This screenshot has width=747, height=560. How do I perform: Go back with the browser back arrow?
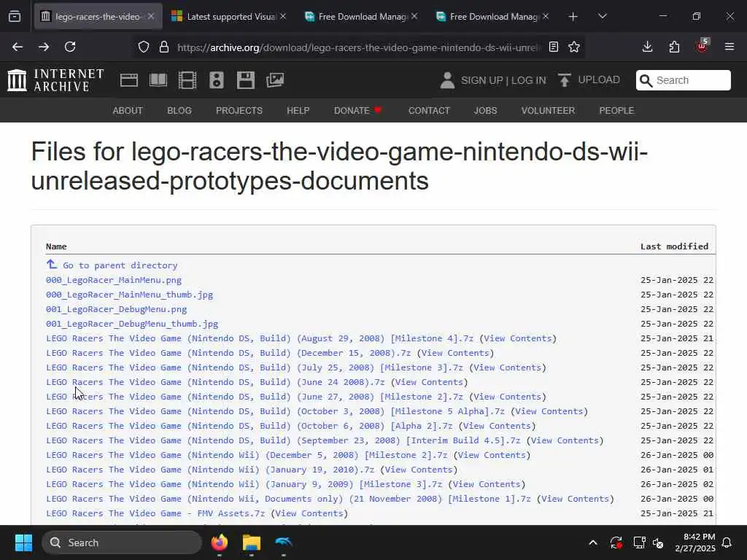point(18,47)
